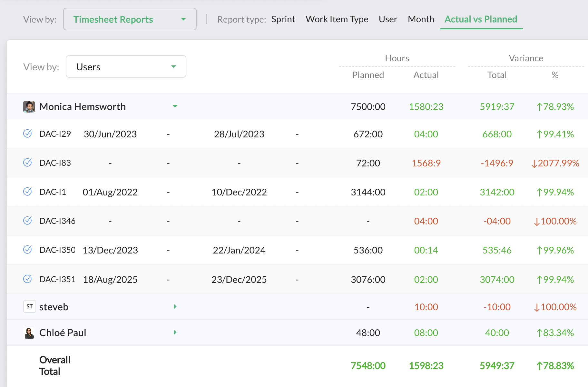
Task: Collapse Monica Hemsworth's work items
Action: coord(175,106)
